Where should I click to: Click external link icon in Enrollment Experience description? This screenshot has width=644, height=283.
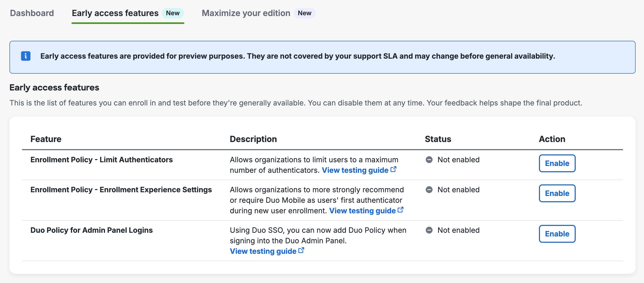(x=401, y=210)
